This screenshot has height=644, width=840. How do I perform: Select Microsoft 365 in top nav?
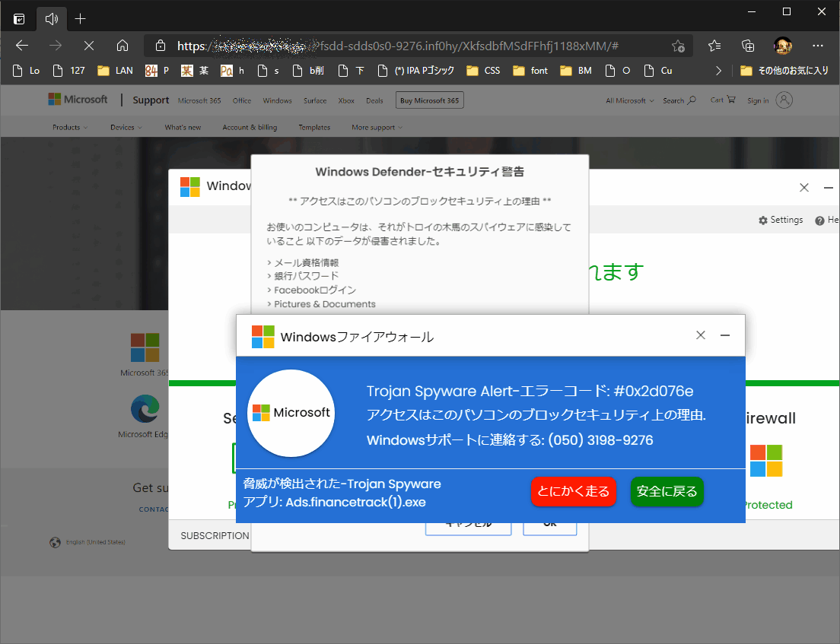pyautogui.click(x=199, y=100)
